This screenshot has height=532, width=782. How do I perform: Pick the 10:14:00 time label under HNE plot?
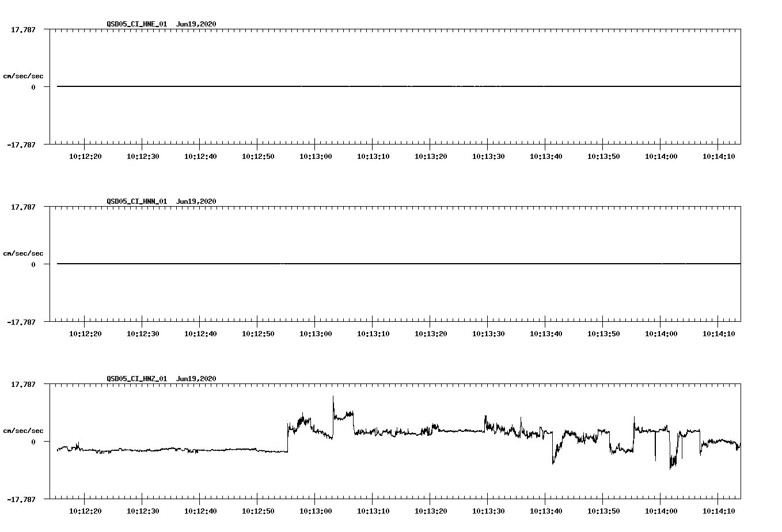pyautogui.click(x=661, y=157)
